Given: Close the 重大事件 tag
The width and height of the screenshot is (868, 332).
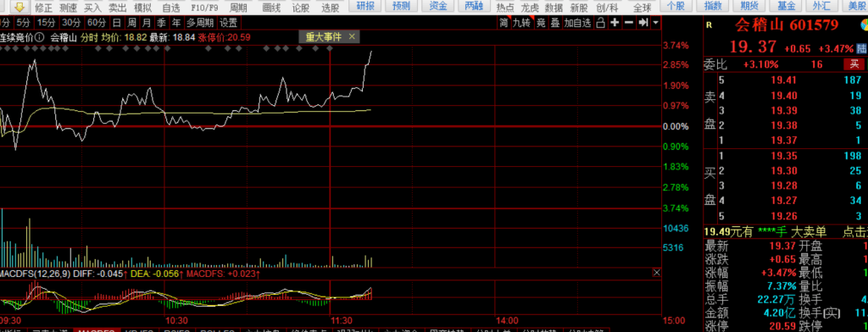Looking at the screenshot, I should [x=352, y=36].
